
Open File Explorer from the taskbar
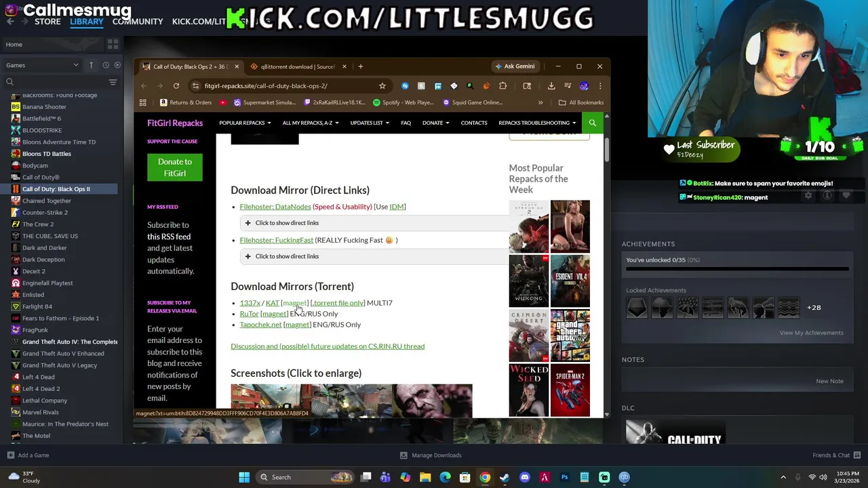click(425, 477)
